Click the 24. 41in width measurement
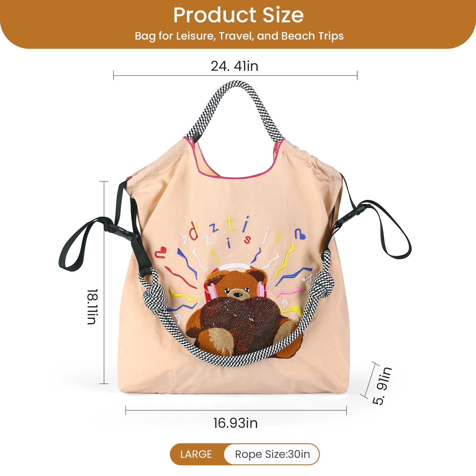The image size is (476, 476). tap(234, 66)
